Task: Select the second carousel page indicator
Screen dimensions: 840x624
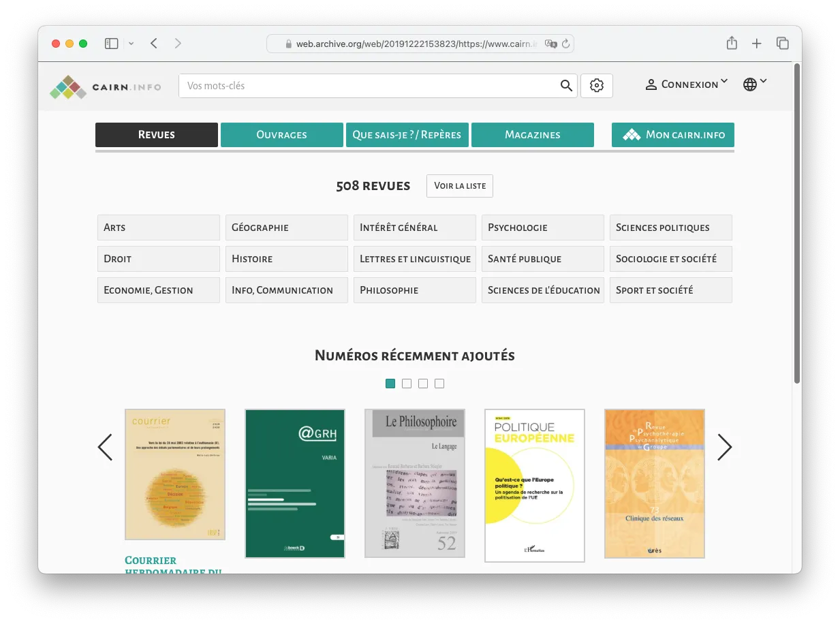Action: [407, 384]
